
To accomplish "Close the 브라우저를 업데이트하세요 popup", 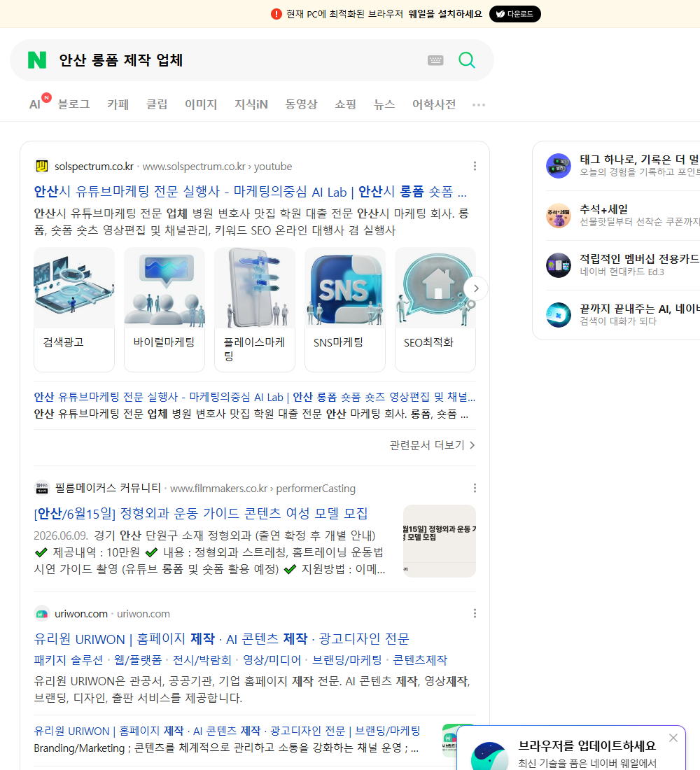I will coord(673,738).
